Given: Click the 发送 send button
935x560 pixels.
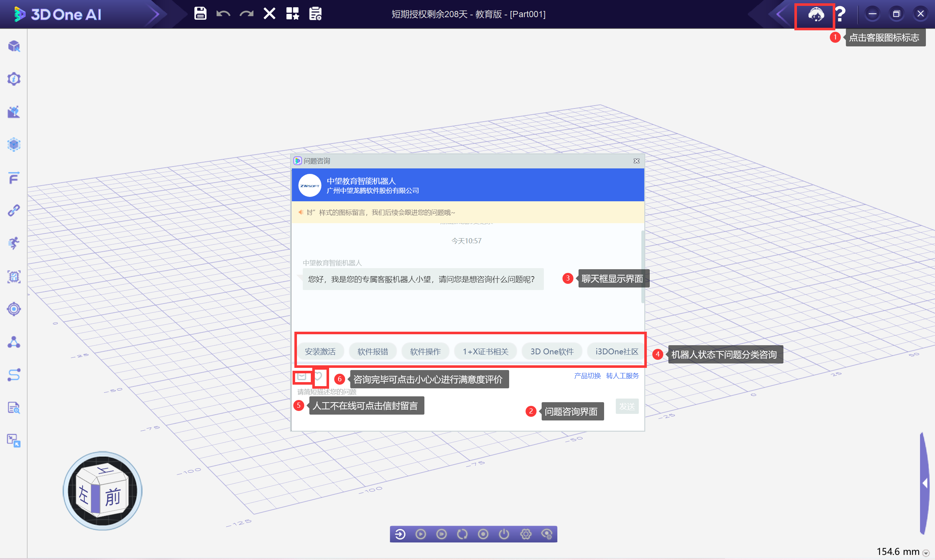Looking at the screenshot, I should point(627,407).
